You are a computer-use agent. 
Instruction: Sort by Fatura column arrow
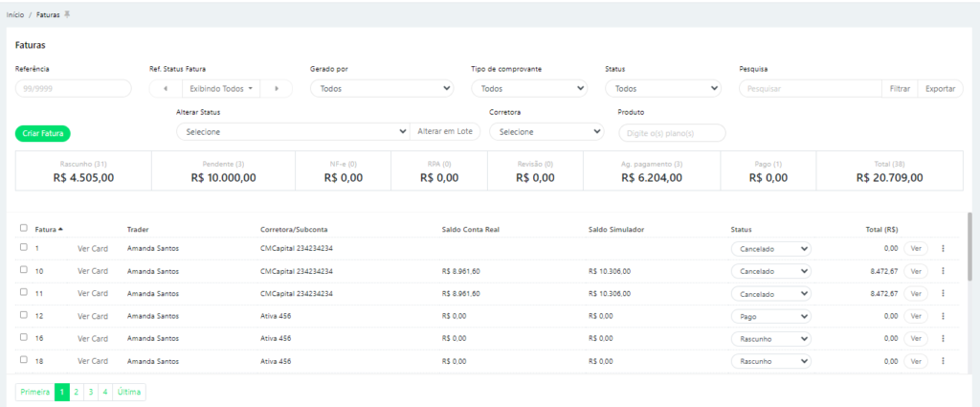pyautogui.click(x=61, y=229)
